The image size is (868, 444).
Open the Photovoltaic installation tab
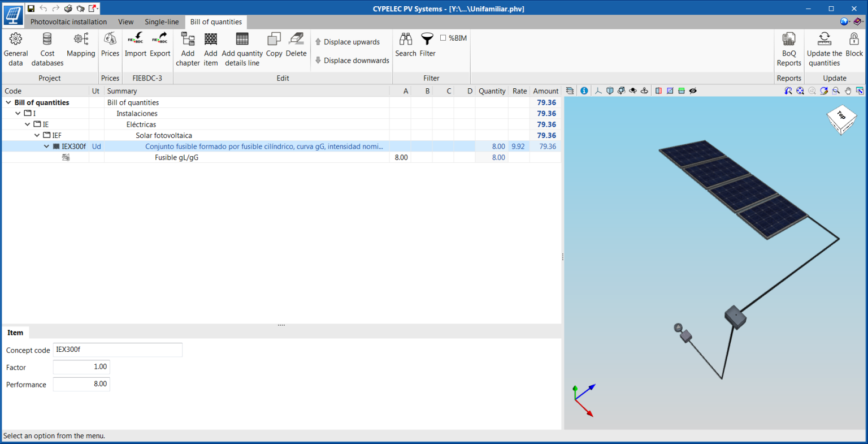tap(68, 21)
